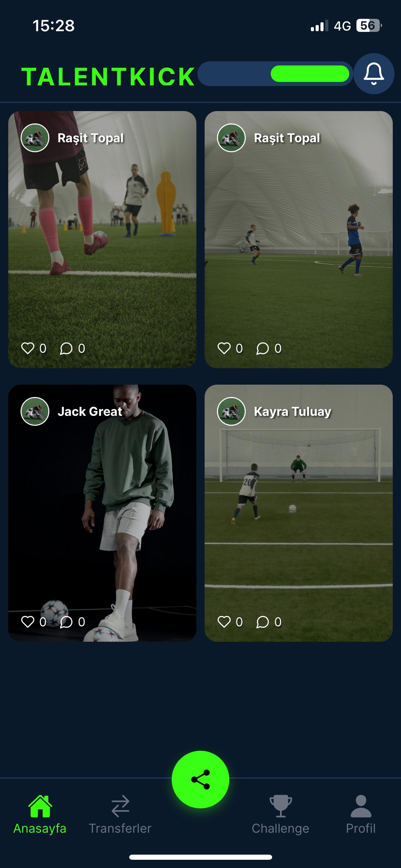Tap Kayra Tuluay's profile avatar
401x868 pixels.
click(x=231, y=411)
